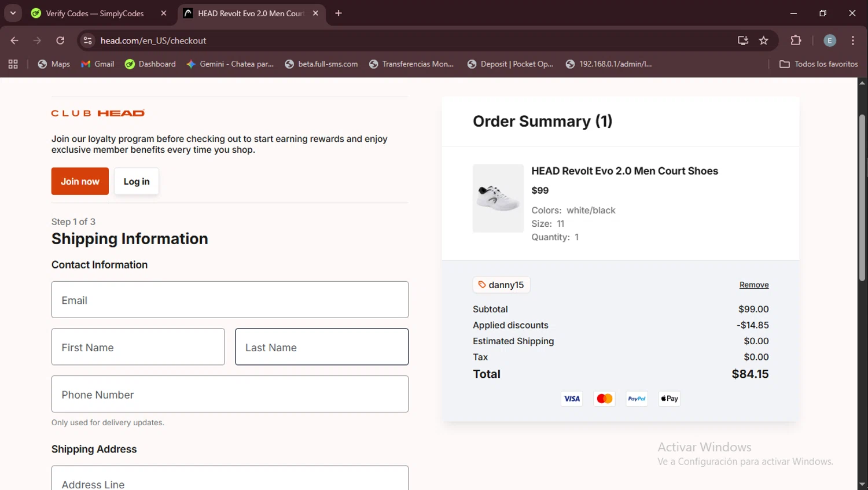Select the HEAD Revolt Evo 2.0 tab
This screenshot has height=490, width=868.
coord(250,13)
